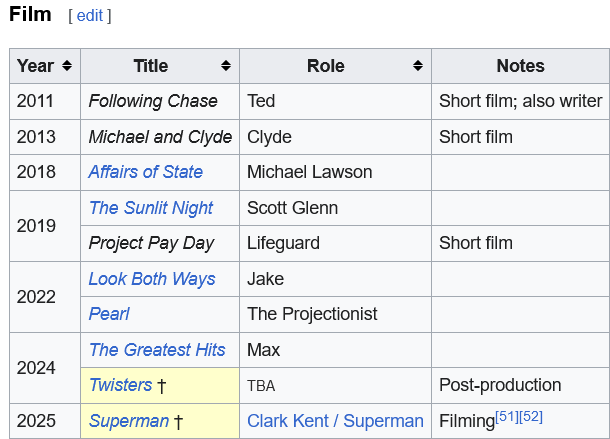Open the Superman film link
The height and width of the screenshot is (439, 610).
pos(128,421)
